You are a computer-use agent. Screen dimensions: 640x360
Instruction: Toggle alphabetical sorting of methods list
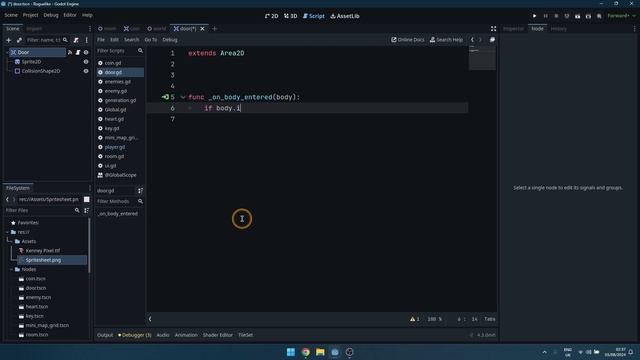[140, 191]
